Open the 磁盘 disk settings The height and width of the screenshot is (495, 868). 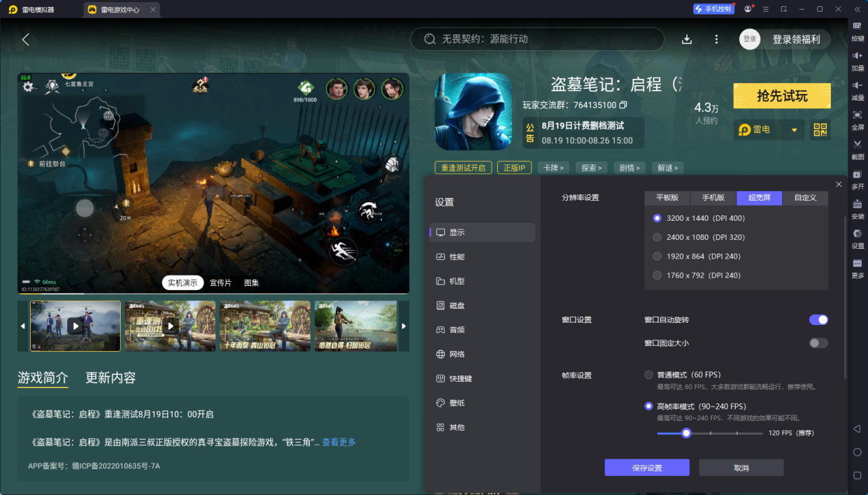pos(483,305)
